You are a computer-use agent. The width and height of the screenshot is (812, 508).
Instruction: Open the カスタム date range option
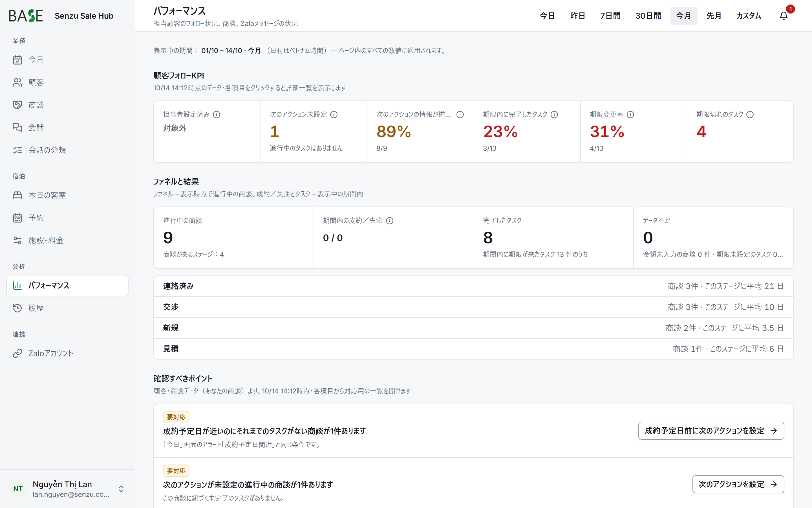point(749,16)
